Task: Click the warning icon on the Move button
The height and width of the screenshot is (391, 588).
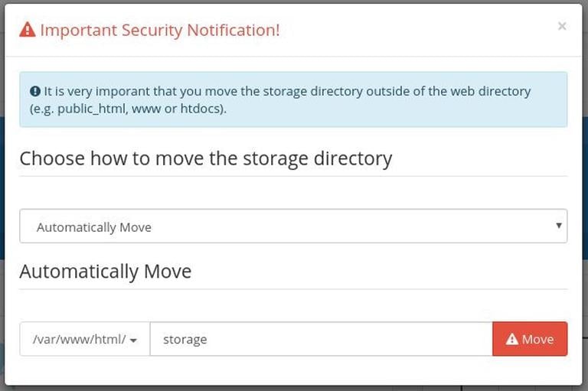Action: click(x=512, y=339)
